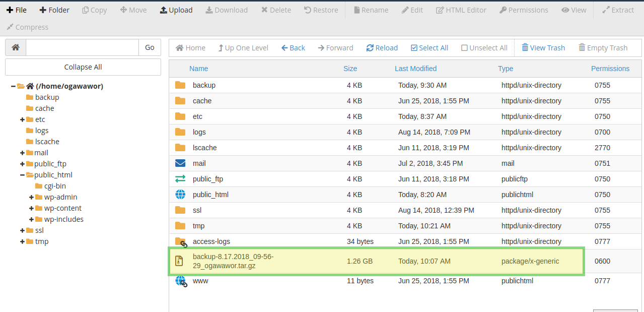The image size is (644, 312).
Task: Select the ssl row name in file list
Action: point(197,210)
